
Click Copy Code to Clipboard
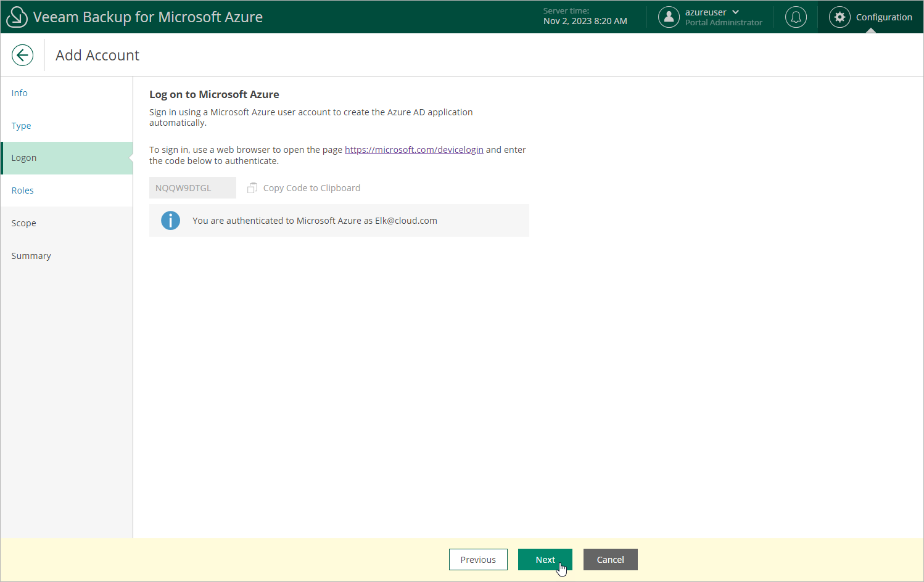(311, 188)
